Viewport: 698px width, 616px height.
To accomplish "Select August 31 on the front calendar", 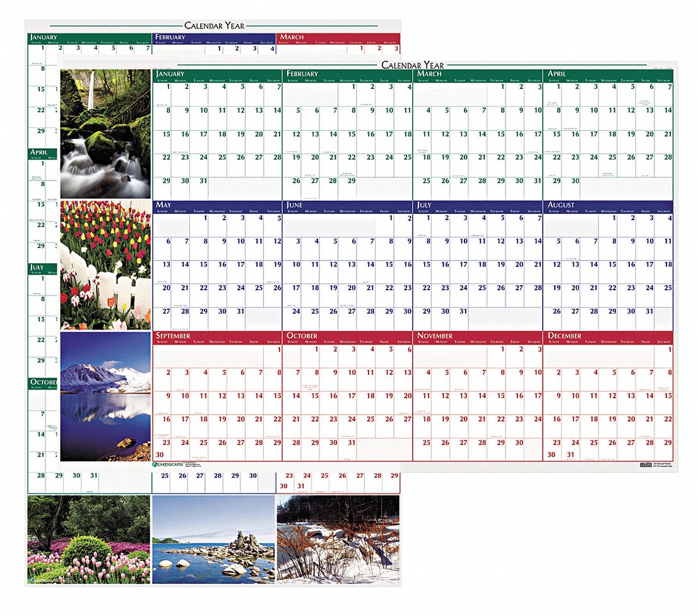I will [x=645, y=318].
